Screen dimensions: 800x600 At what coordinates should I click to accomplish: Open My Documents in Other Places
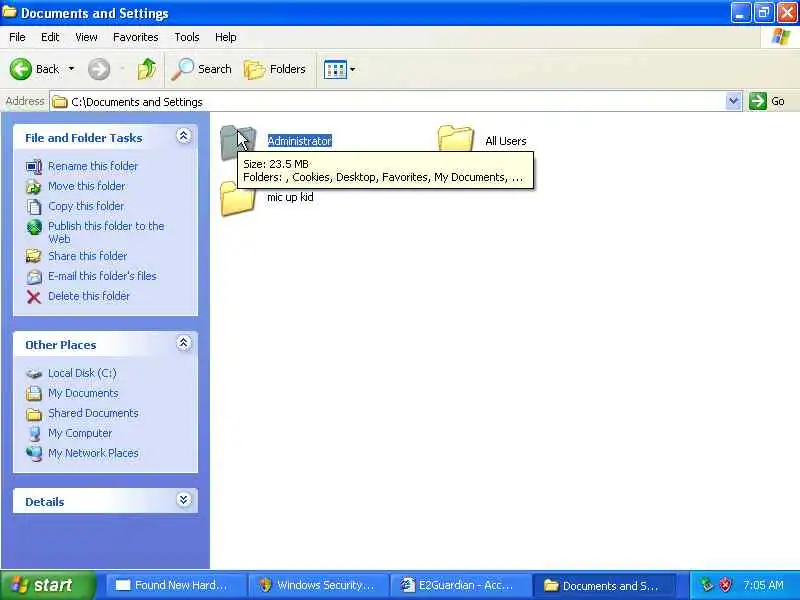coord(83,393)
